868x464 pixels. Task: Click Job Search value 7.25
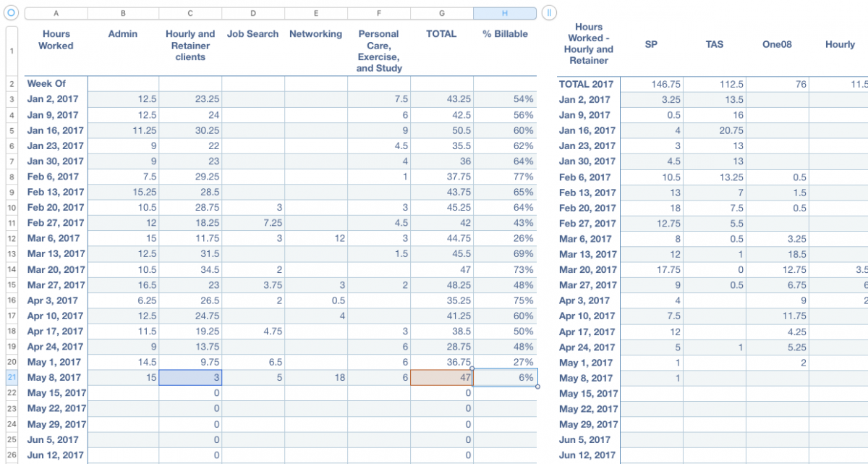point(253,223)
